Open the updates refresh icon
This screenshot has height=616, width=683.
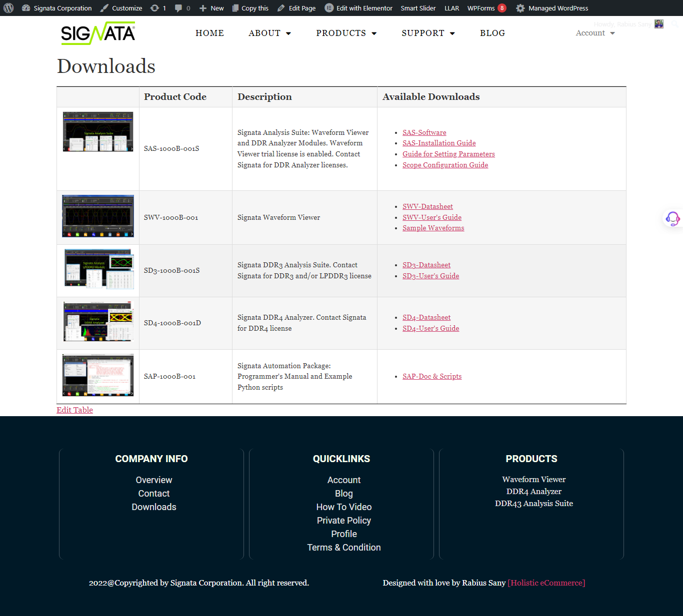pyautogui.click(x=155, y=8)
